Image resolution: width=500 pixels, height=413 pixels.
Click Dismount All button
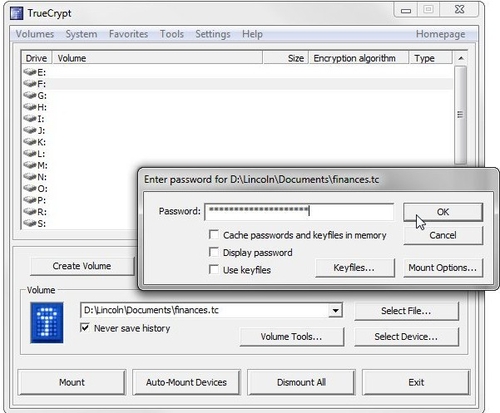click(x=301, y=382)
